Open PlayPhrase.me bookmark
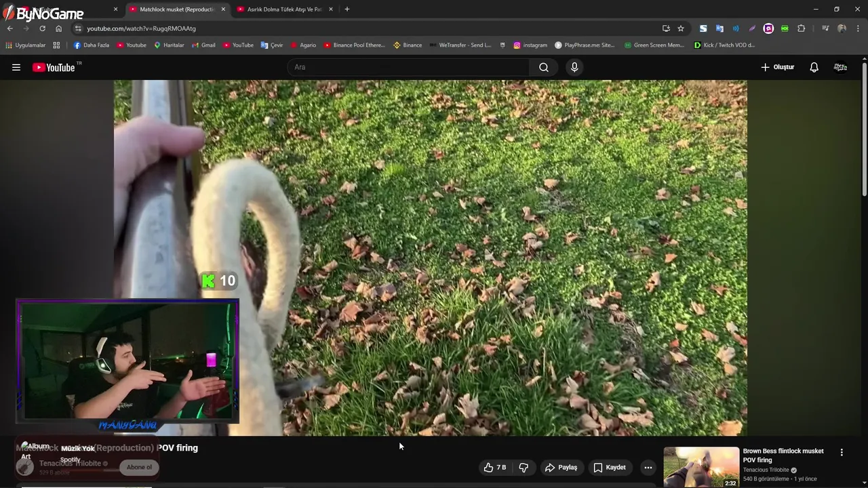 pos(585,45)
